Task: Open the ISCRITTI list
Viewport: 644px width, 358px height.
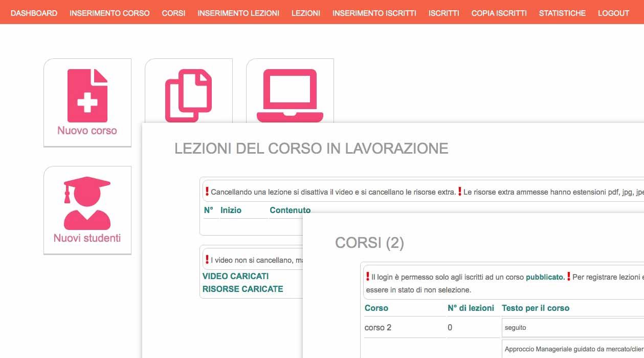Action: pyautogui.click(x=443, y=13)
